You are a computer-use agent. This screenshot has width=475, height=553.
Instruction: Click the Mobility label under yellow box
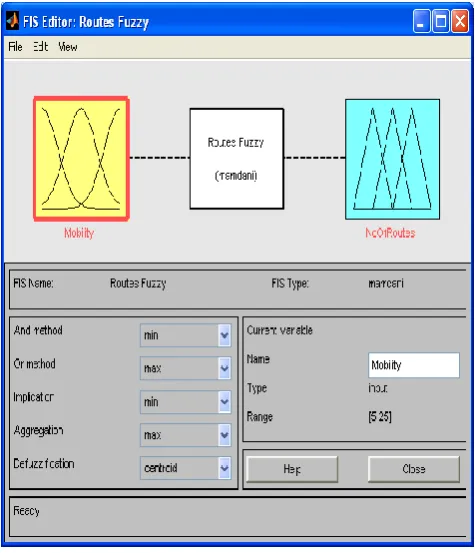pos(79,233)
